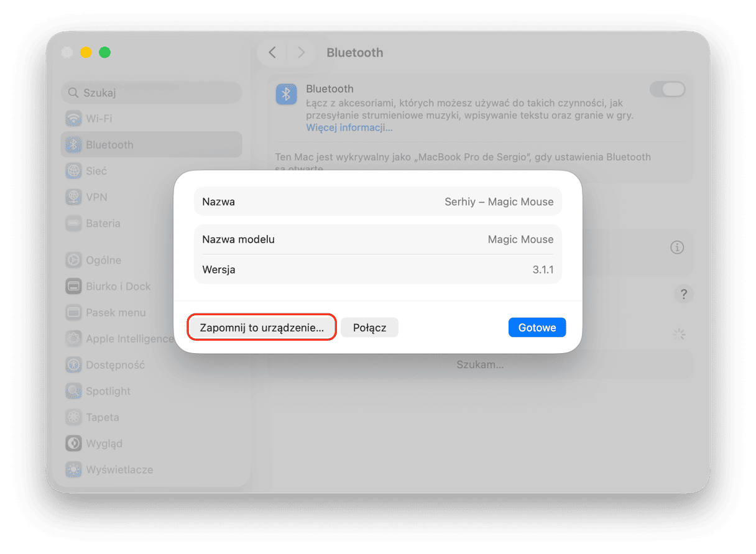Select the Dostępność accessibility icon

point(74,365)
